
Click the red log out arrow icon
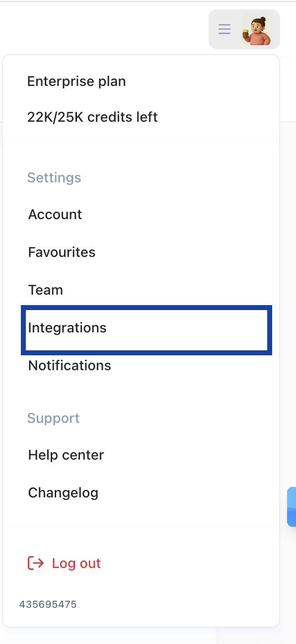[36, 563]
